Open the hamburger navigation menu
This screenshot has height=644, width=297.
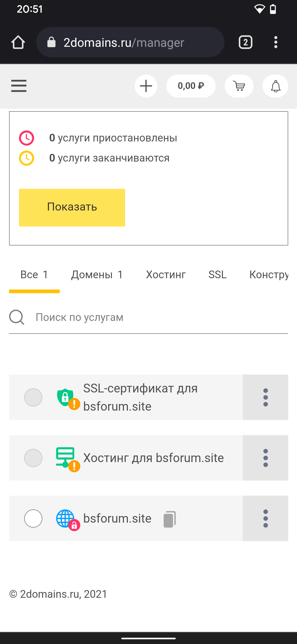point(19,86)
